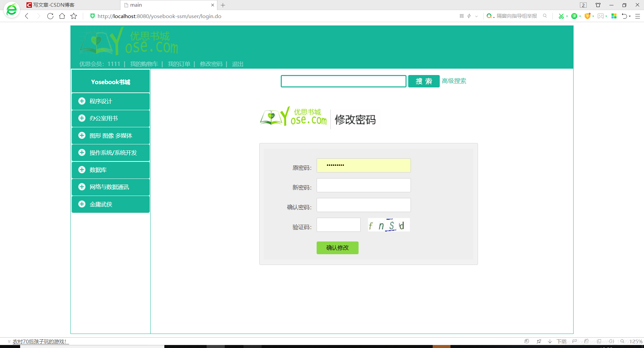Click the browser forward arrow
644x348 pixels.
[38, 16]
